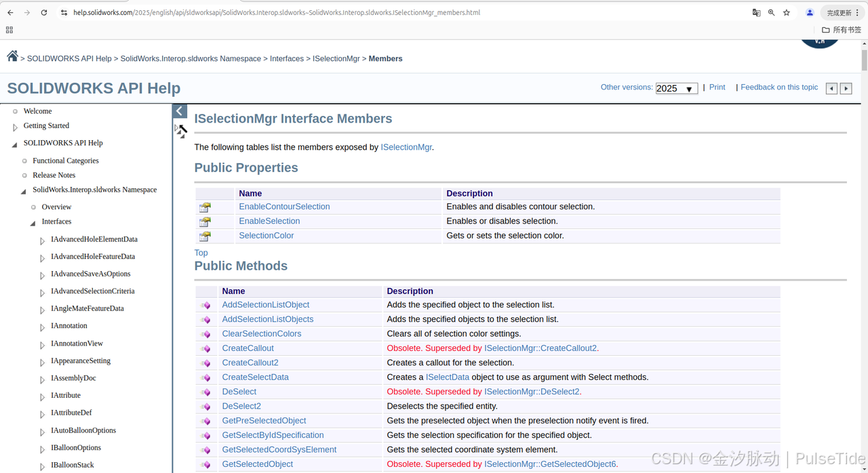This screenshot has height=473, width=868.
Task: Click the browser forward arrow
Action: click(x=27, y=12)
